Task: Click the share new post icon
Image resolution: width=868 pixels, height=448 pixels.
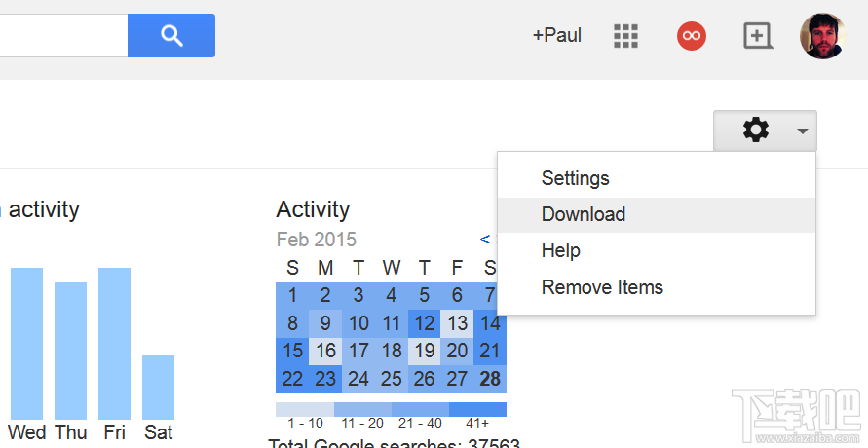Action: (x=758, y=36)
